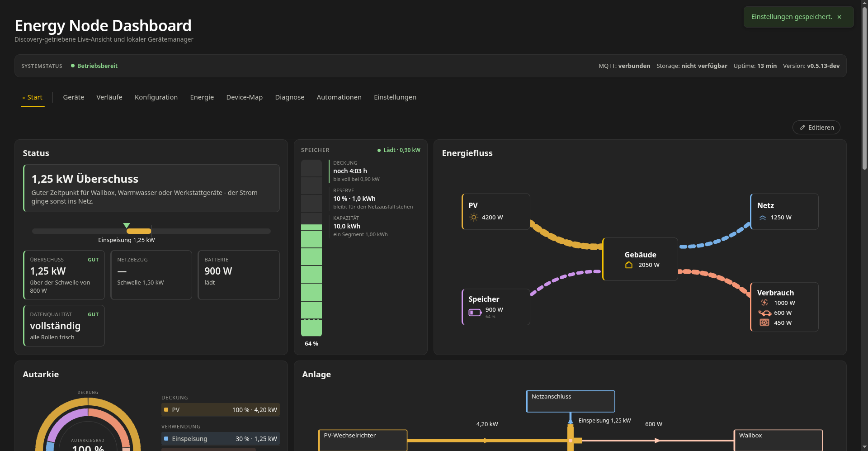868x451 pixels.
Task: Click the green triangle marker above Einspeisung bar
Action: tap(127, 225)
